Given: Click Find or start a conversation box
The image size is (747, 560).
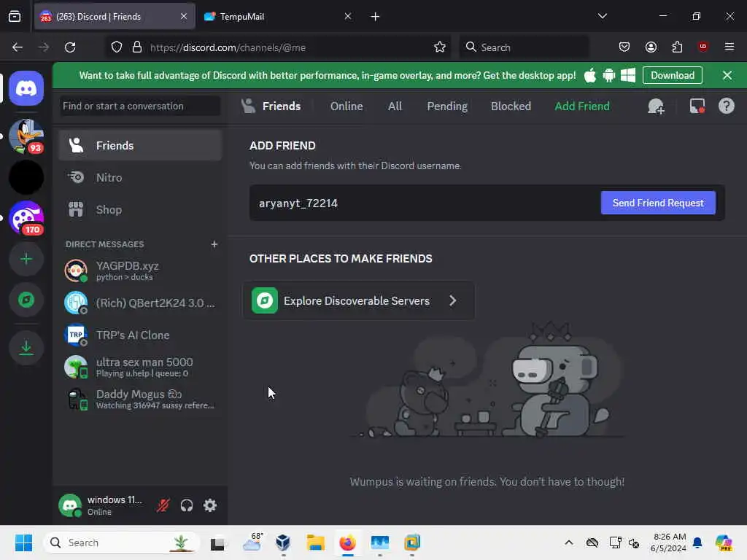Looking at the screenshot, I should (x=140, y=106).
